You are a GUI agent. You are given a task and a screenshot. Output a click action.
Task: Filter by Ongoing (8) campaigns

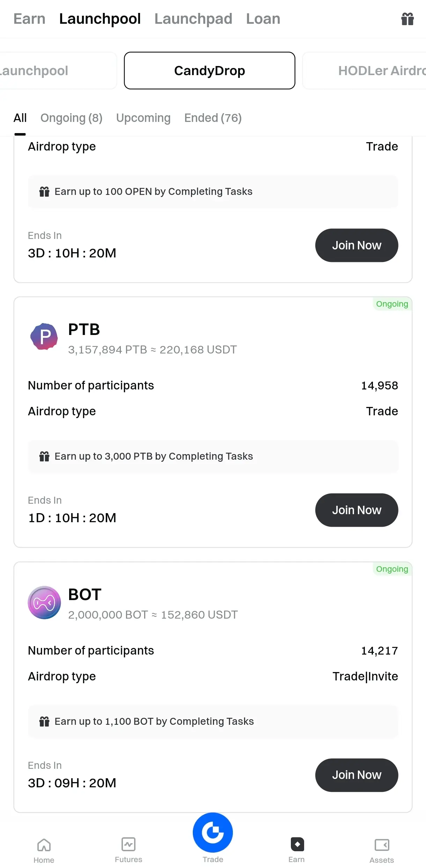72,118
